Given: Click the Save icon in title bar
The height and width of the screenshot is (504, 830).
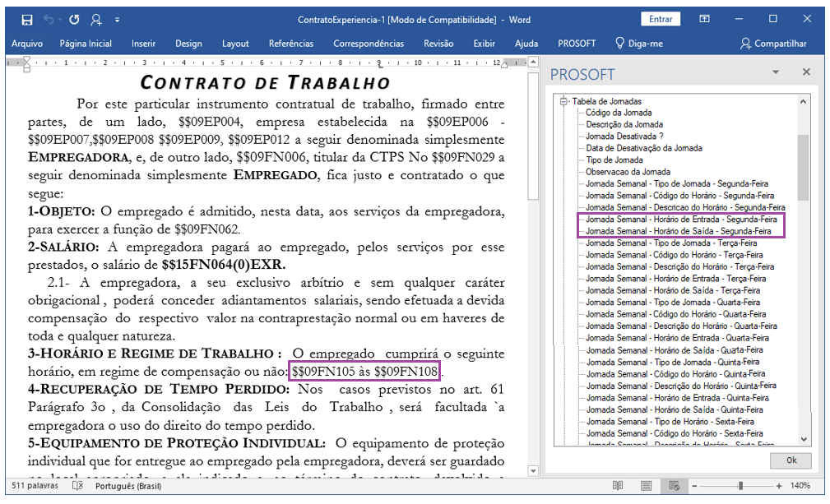Looking at the screenshot, I should coord(27,20).
